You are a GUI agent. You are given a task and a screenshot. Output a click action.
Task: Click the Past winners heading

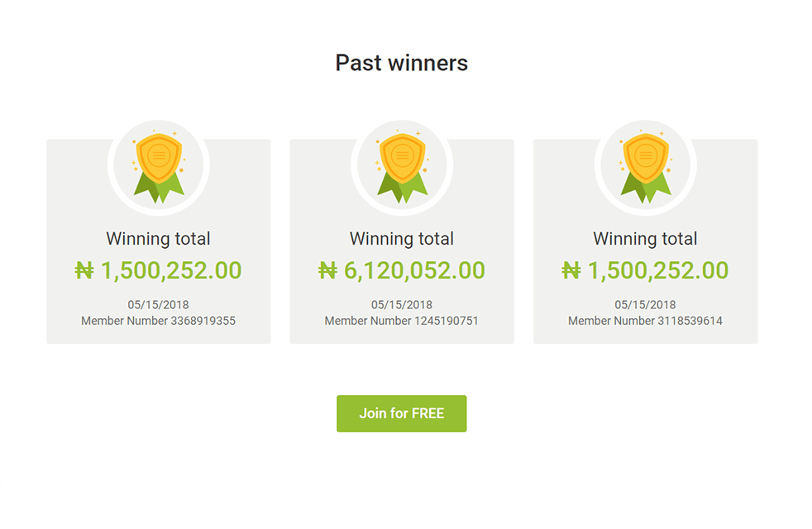[x=402, y=63]
